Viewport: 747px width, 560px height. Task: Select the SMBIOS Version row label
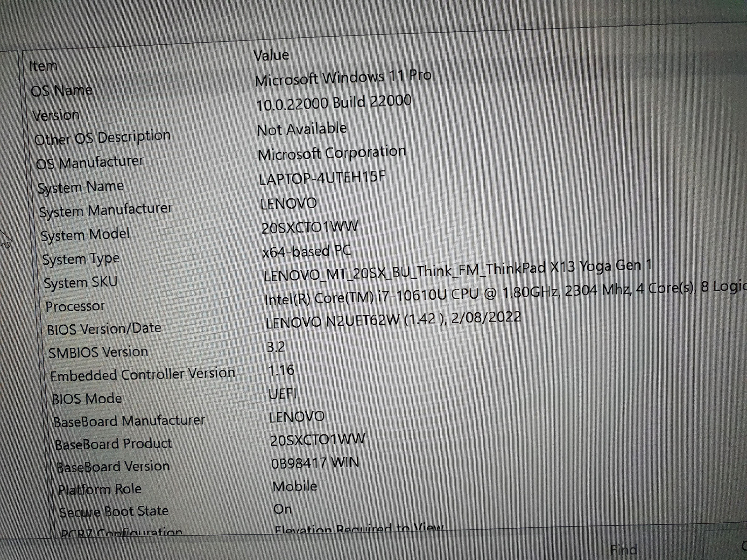point(98,352)
